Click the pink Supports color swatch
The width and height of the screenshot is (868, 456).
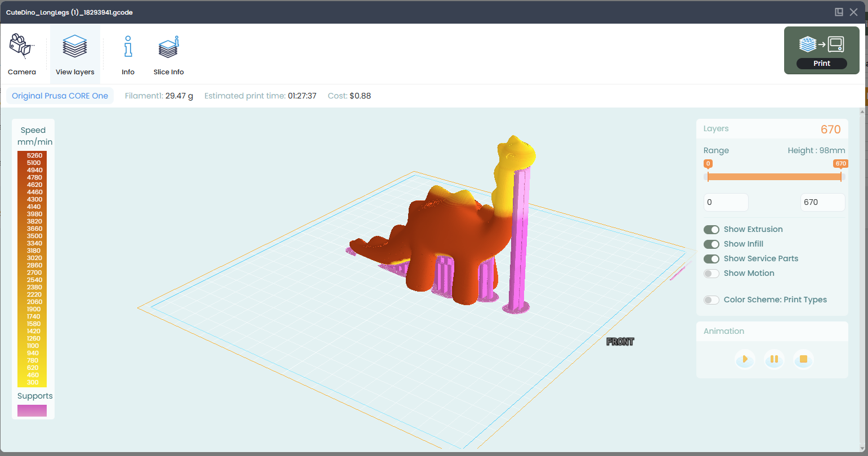pyautogui.click(x=32, y=411)
